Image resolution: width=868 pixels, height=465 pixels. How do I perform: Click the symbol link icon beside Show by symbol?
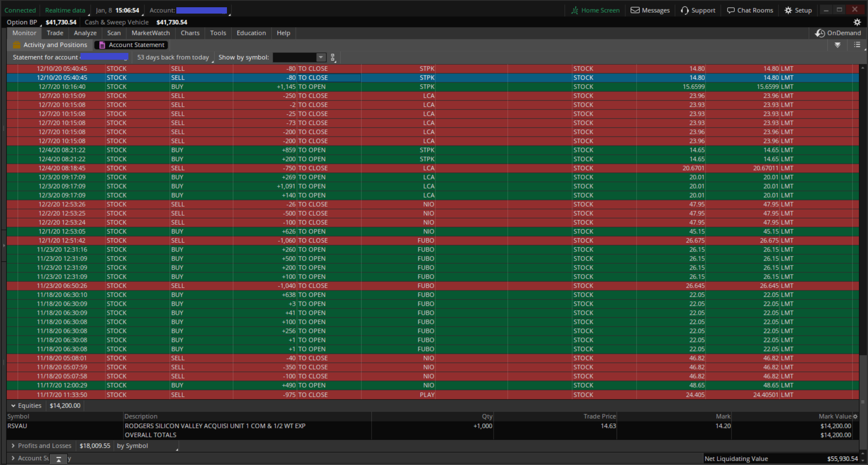click(x=333, y=57)
